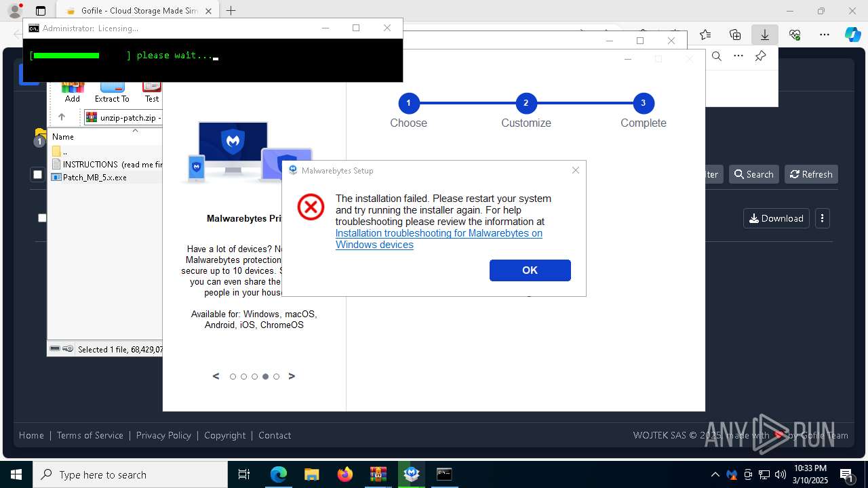Switch to the command prompt on the taskbar
The width and height of the screenshot is (868, 488).
(444, 474)
